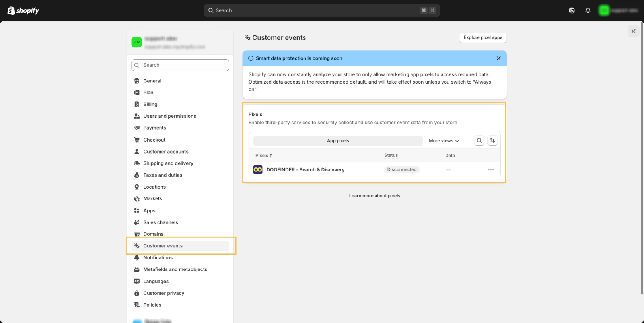This screenshot has height=323, width=644.
Task: Open Learn more about pixels link
Action: coord(375,196)
